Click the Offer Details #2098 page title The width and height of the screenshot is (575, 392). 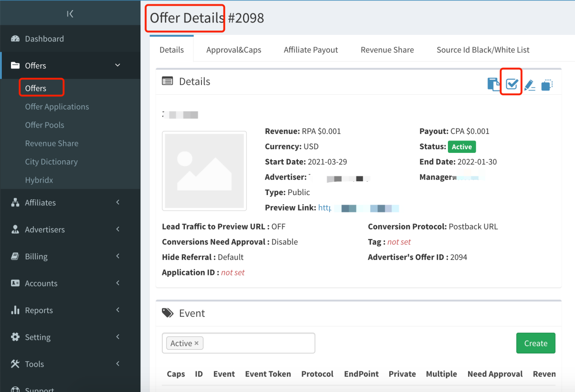click(207, 18)
